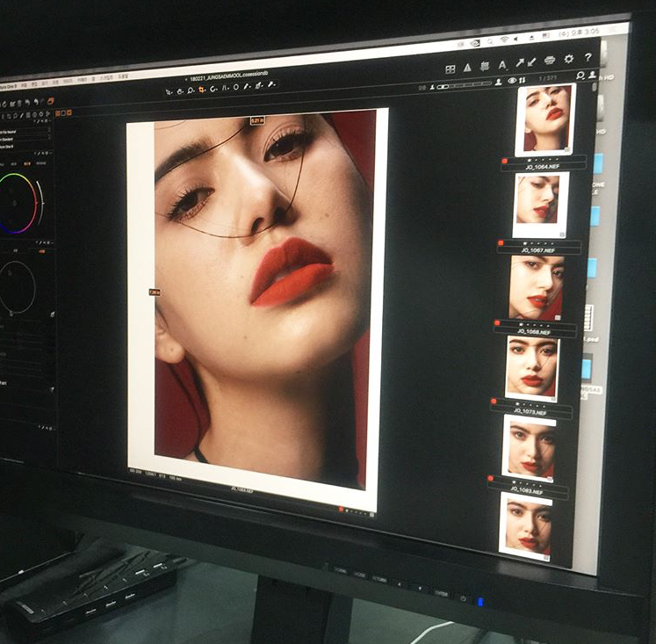656x644 pixels.
Task: Click the color balance wheel
Action: (17, 203)
